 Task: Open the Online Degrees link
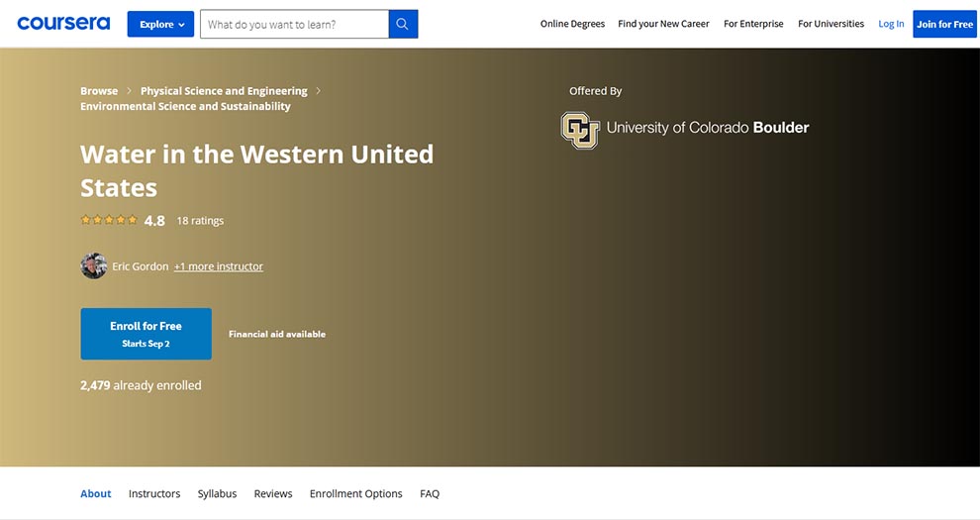(572, 24)
